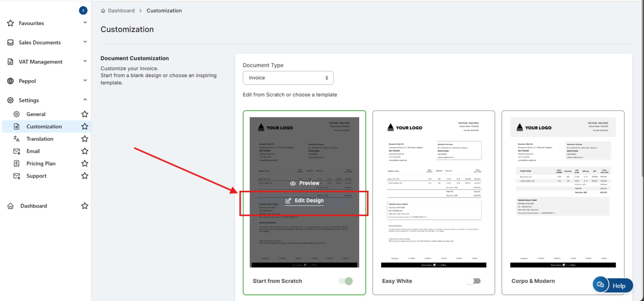Image resolution: width=644 pixels, height=301 pixels.
Task: Expand the Sales Documents menu
Action: (x=40, y=42)
